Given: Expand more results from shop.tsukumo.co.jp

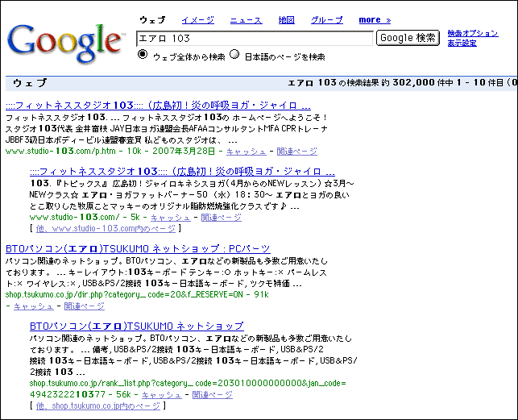Looking at the screenshot, I should [98, 406].
